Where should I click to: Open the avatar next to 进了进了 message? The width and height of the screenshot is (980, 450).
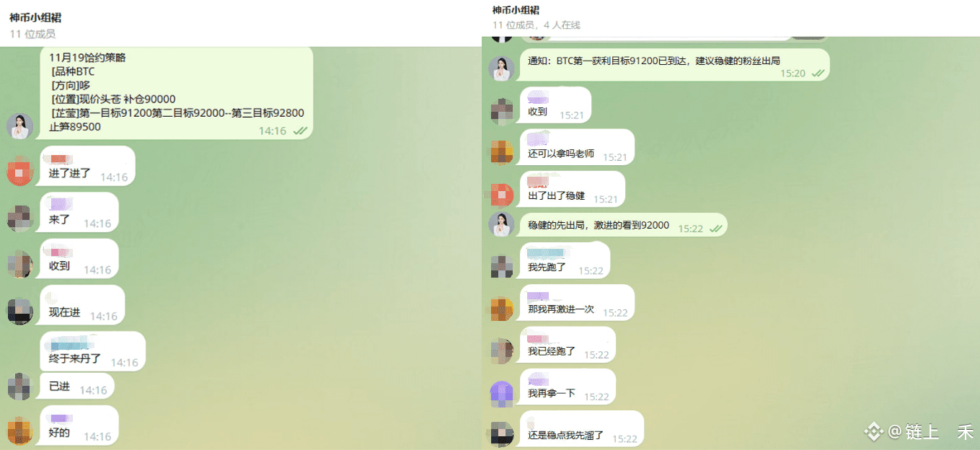pos(19,172)
